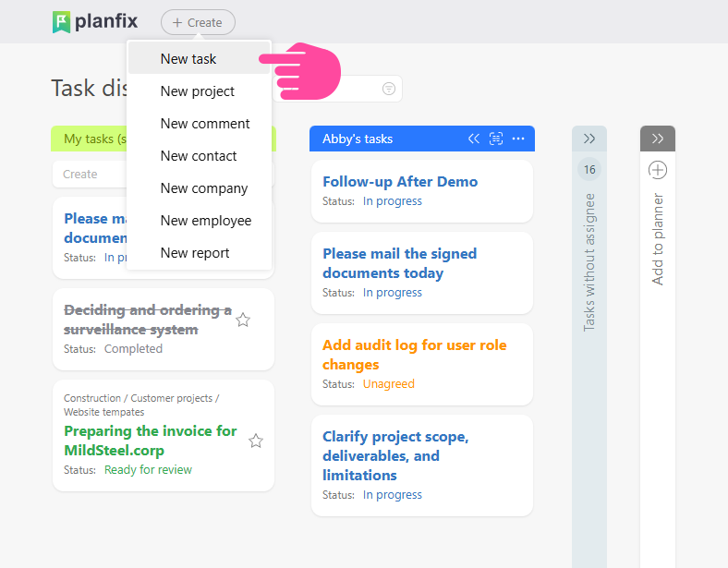Collapse the Abby's tasks column
The image size is (728, 568).
474,139
